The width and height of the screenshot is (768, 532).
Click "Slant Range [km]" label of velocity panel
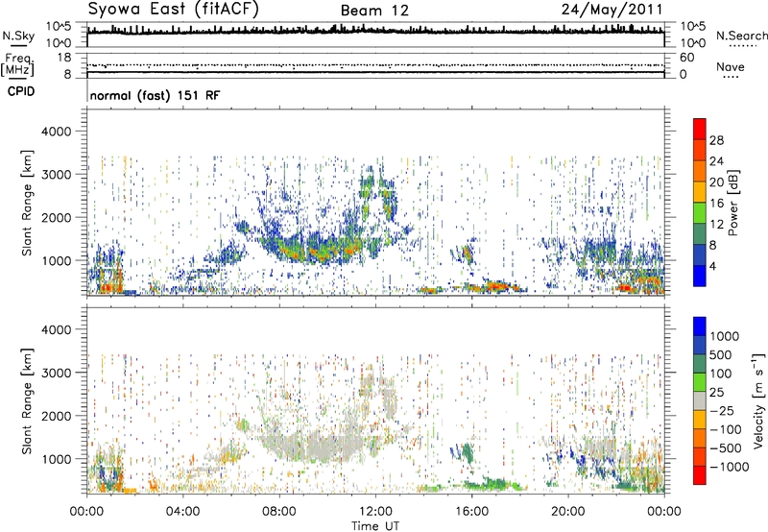point(27,400)
